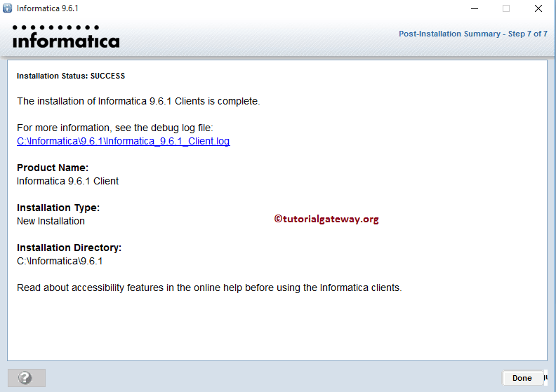Click the Informatica logo in header
Viewport: 556px width, 392px height.
pos(66,36)
